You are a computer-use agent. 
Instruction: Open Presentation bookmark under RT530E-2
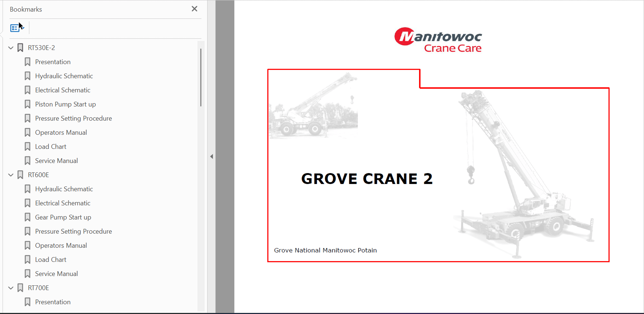(x=53, y=62)
